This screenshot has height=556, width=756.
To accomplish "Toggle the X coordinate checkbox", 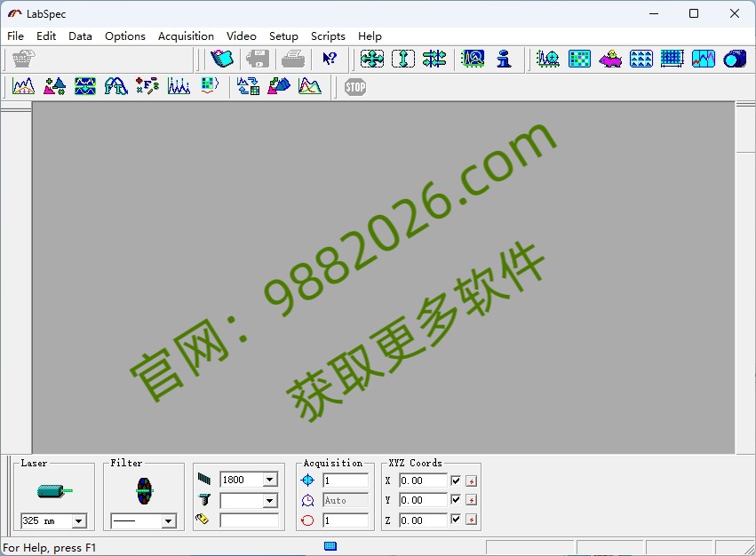I will pyautogui.click(x=456, y=481).
